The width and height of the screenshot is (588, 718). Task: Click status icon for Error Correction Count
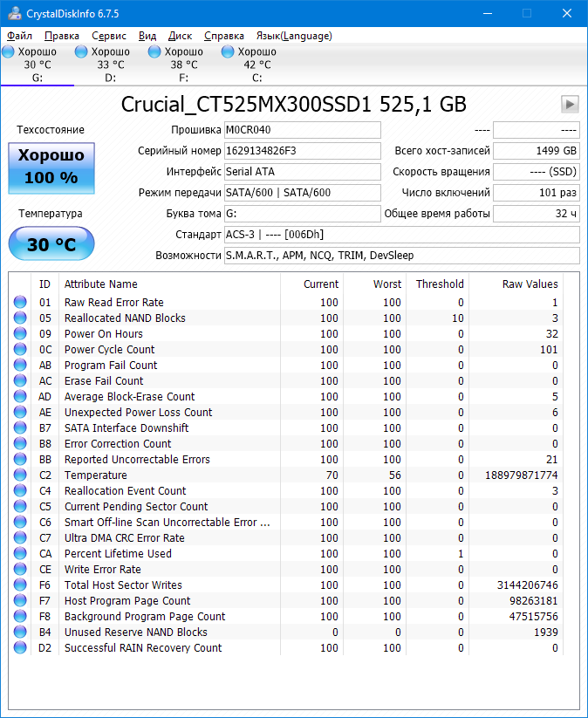pyautogui.click(x=20, y=443)
